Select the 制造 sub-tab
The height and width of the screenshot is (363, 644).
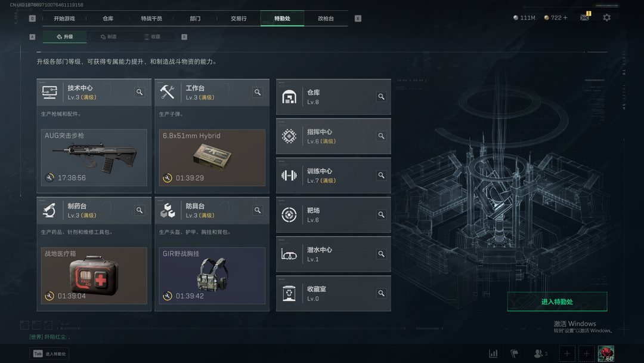[109, 36]
